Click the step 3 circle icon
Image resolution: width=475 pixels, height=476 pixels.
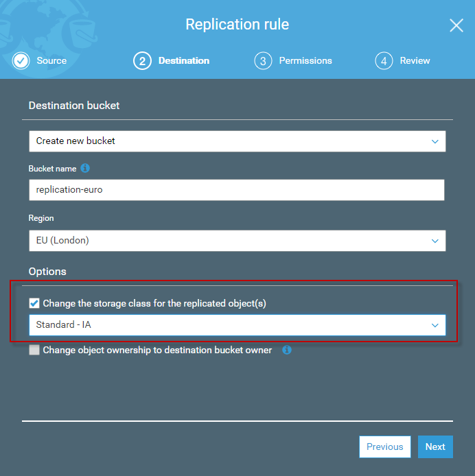[263, 61]
